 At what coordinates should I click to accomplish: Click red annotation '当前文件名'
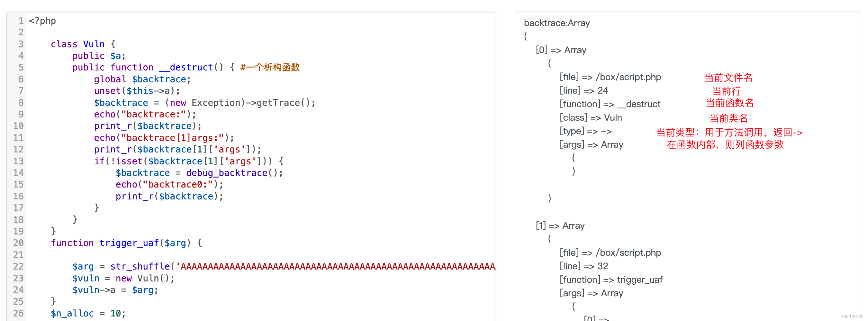tap(728, 78)
